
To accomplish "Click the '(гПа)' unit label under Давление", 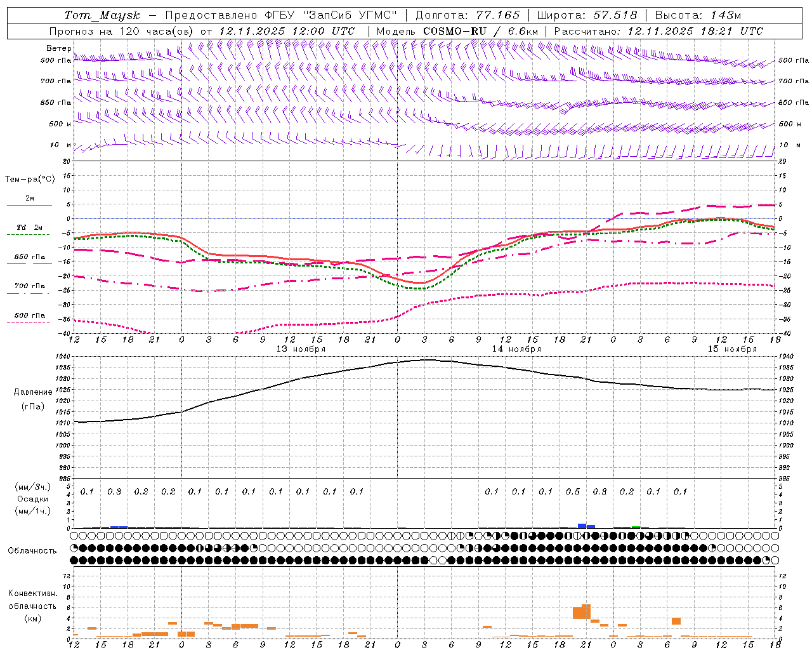I will click(33, 407).
